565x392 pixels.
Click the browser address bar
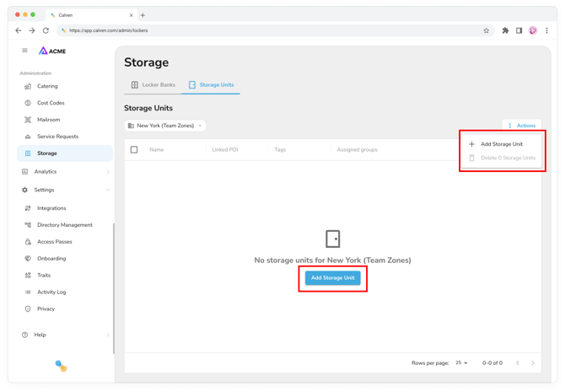coord(275,30)
